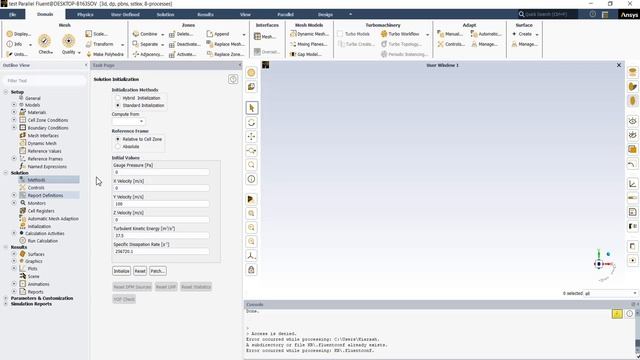Click the outline Filter Text box
640x360 pixels.
point(44,81)
